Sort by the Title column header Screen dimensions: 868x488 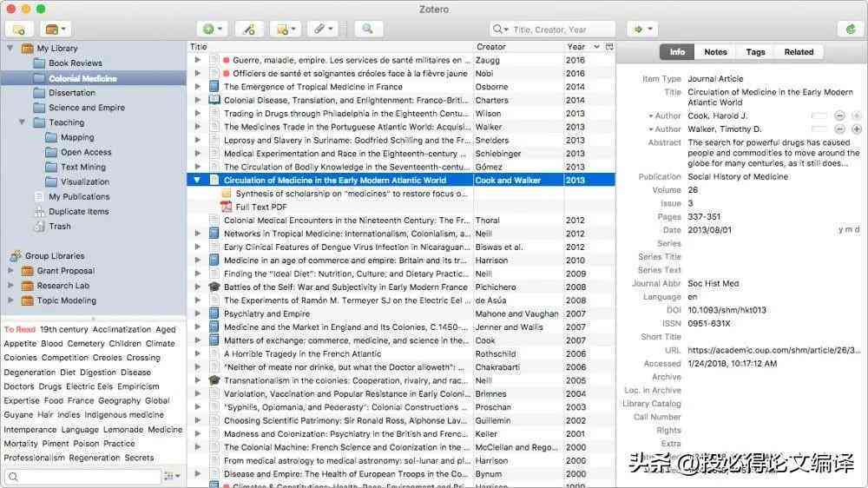331,47
